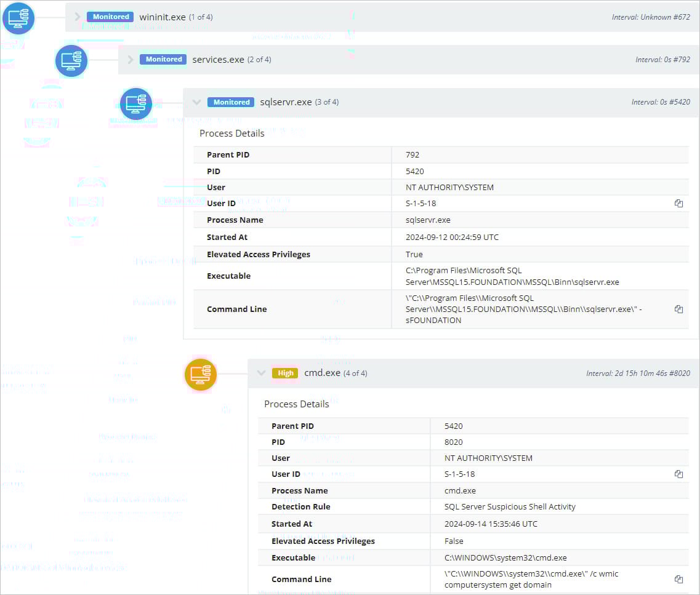Viewport: 700px width, 595px height.
Task: Click the sqlservr.exe Executable path value
Action: (512, 276)
